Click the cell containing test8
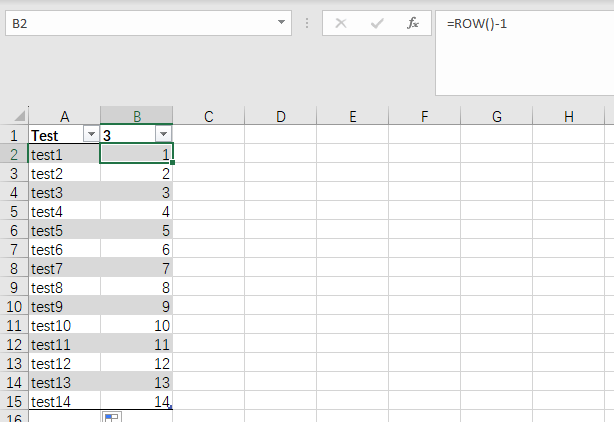614x422 pixels. tap(64, 288)
